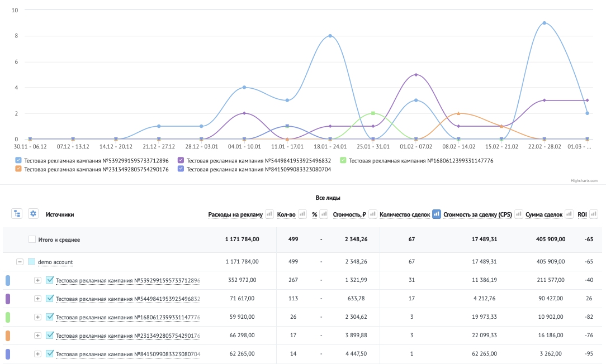Click chart icon beside Расходы на рекламу
Screen dimensions: 606x364
coord(269,214)
